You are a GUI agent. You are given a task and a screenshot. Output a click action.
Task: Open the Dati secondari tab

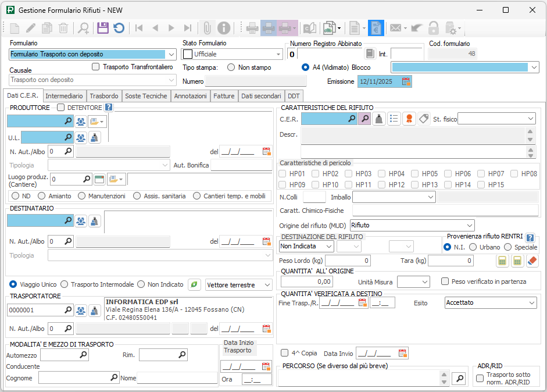pyautogui.click(x=261, y=96)
